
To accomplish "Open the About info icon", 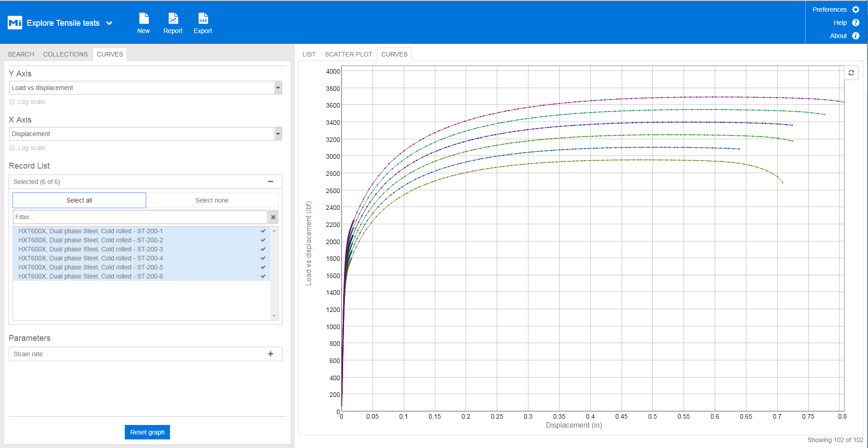I will 856,36.
